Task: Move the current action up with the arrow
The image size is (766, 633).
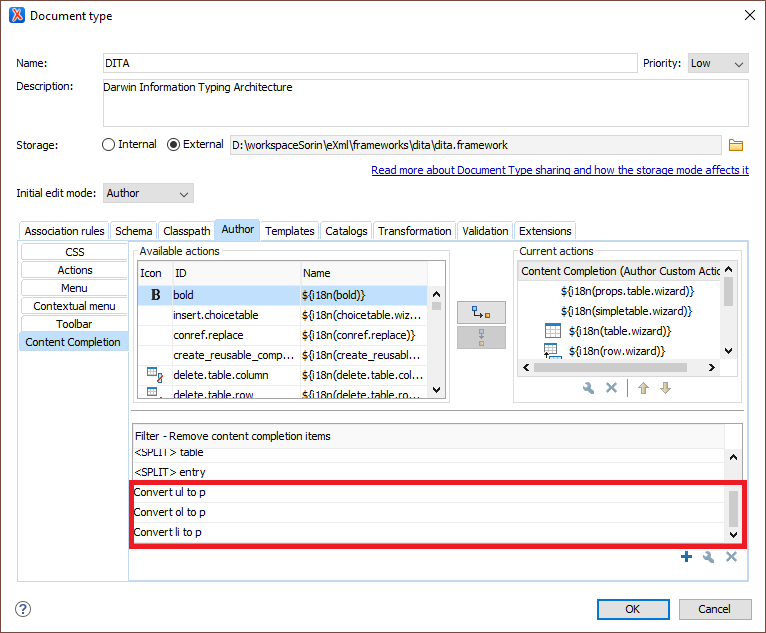Action: click(643, 388)
